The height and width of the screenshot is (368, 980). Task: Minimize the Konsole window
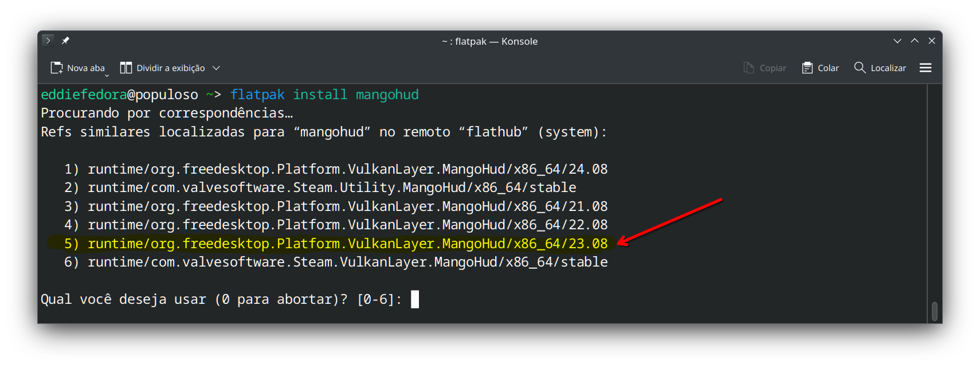[897, 41]
